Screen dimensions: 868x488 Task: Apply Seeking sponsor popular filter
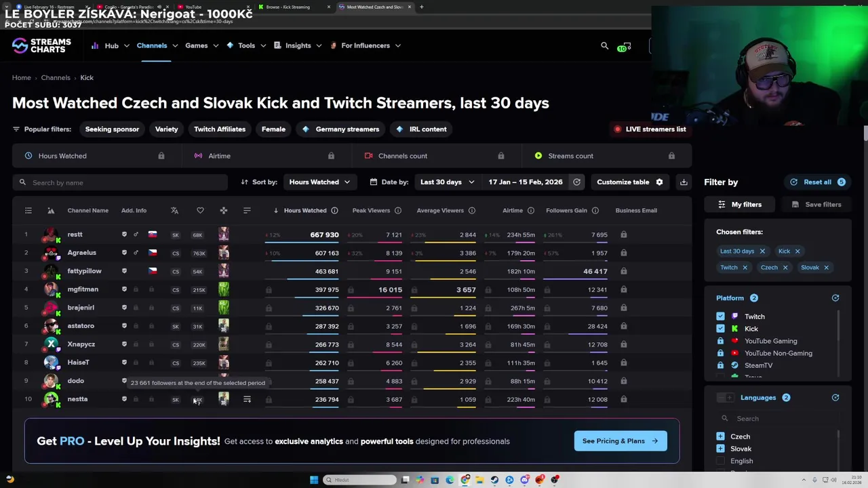tap(112, 129)
